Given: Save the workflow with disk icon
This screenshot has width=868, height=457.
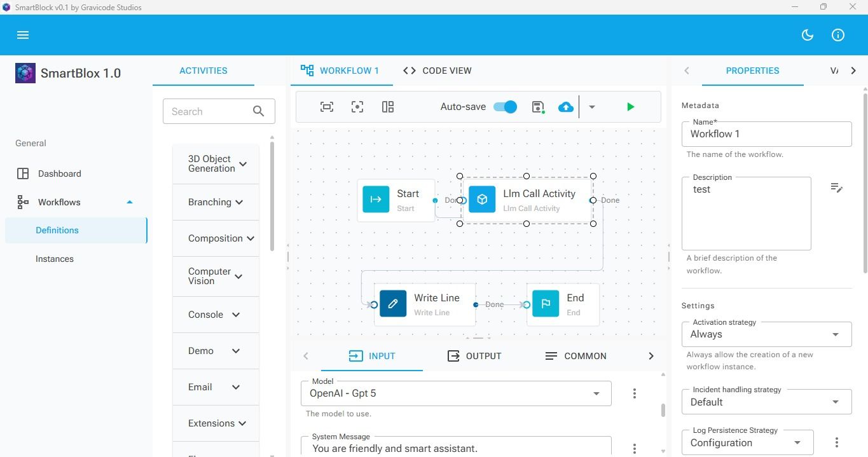Looking at the screenshot, I should pos(538,107).
